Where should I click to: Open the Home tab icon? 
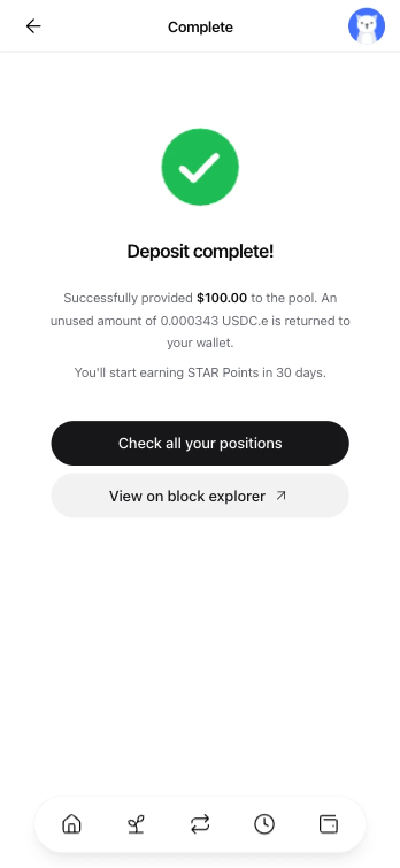pos(71,824)
